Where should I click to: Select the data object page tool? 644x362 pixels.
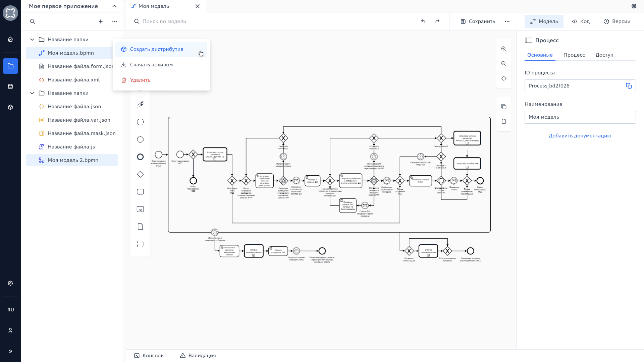(x=140, y=227)
